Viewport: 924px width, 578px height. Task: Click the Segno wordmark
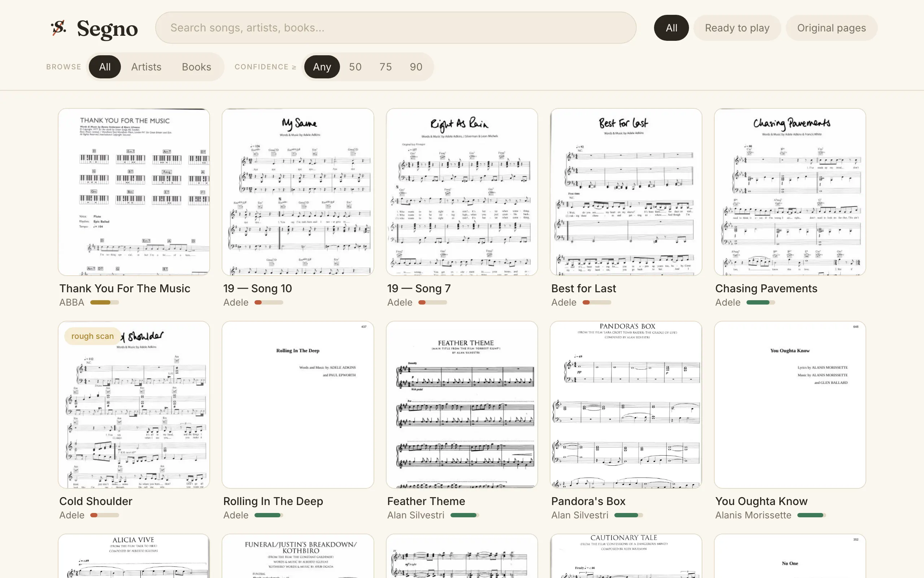(x=107, y=29)
